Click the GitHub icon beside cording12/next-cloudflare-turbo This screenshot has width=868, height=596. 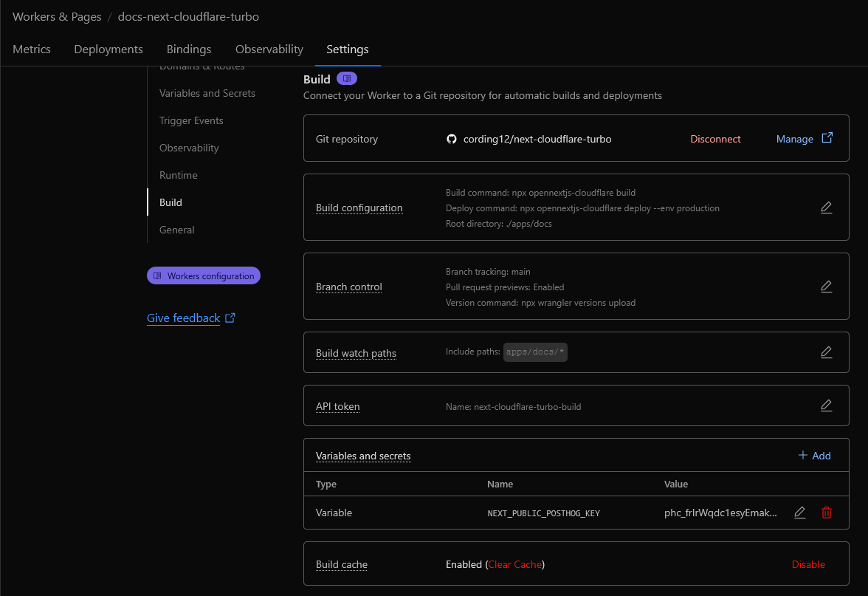click(x=452, y=139)
